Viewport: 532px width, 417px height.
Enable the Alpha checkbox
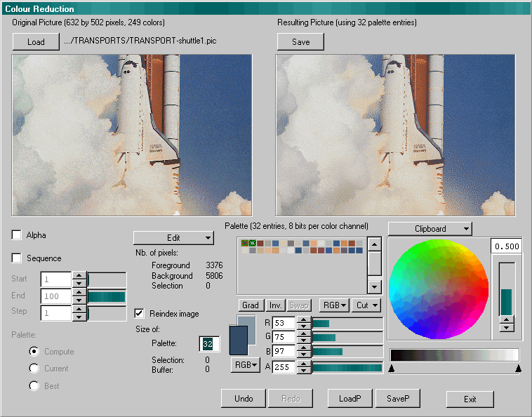tap(17, 234)
